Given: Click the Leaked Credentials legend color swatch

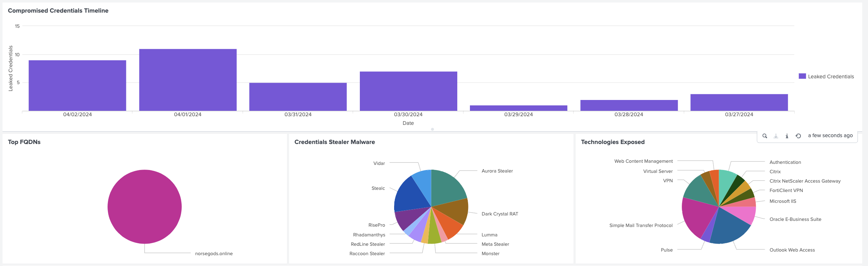Looking at the screenshot, I should tap(802, 76).
